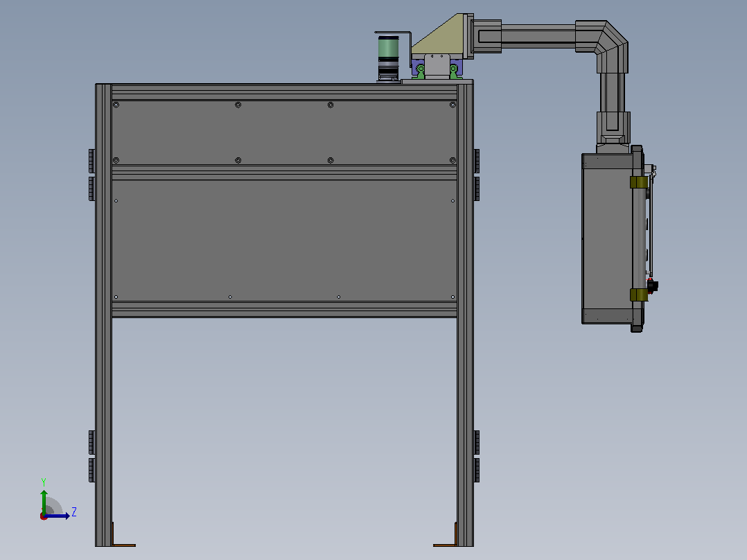The image size is (747, 560).
Task: Select the horizontal pendant arm tube
Action: [x=538, y=36]
